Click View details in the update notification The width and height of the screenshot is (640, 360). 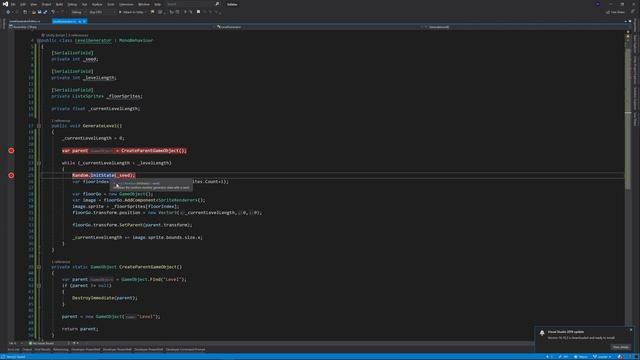[621, 347]
